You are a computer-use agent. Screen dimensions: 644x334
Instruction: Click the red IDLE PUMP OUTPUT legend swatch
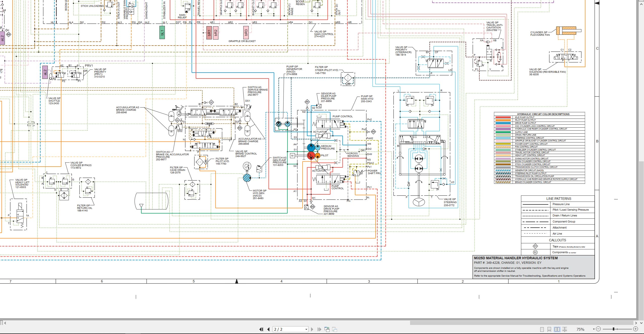[x=503, y=117]
